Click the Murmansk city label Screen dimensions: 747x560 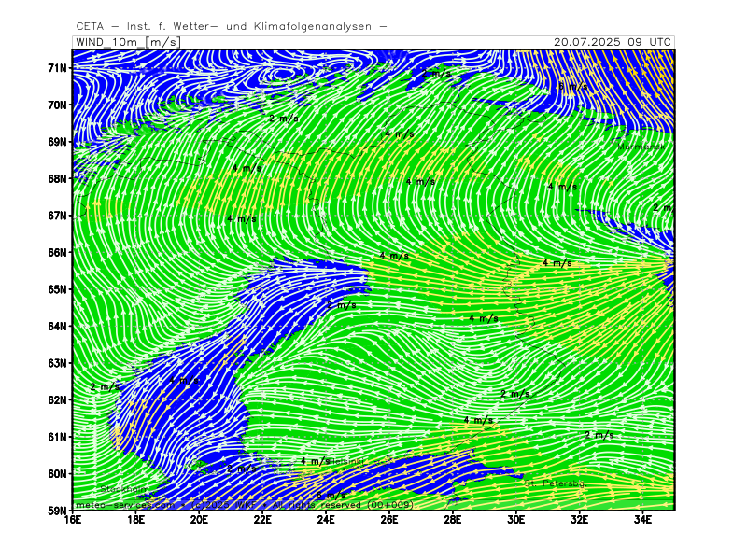coord(641,147)
